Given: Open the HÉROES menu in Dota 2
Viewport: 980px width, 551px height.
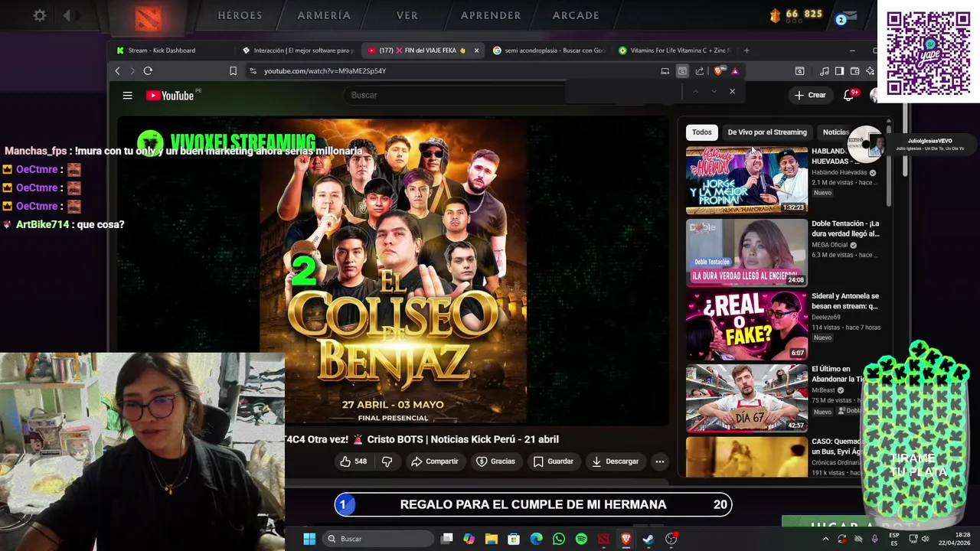Looking at the screenshot, I should coord(240,15).
